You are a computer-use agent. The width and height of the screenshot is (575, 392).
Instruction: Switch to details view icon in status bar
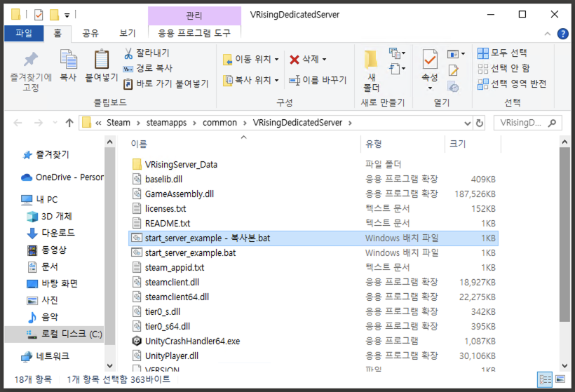[x=545, y=379]
